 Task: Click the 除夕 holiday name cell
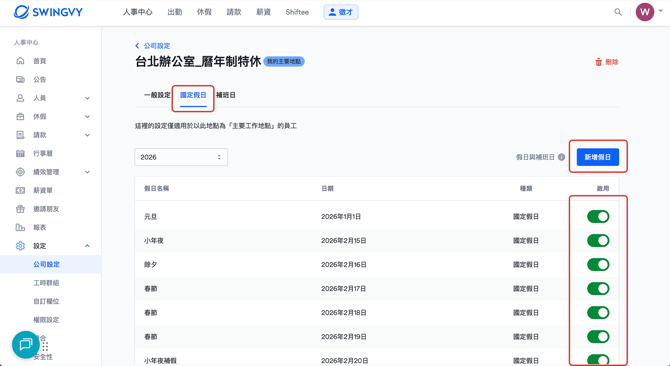(x=151, y=265)
